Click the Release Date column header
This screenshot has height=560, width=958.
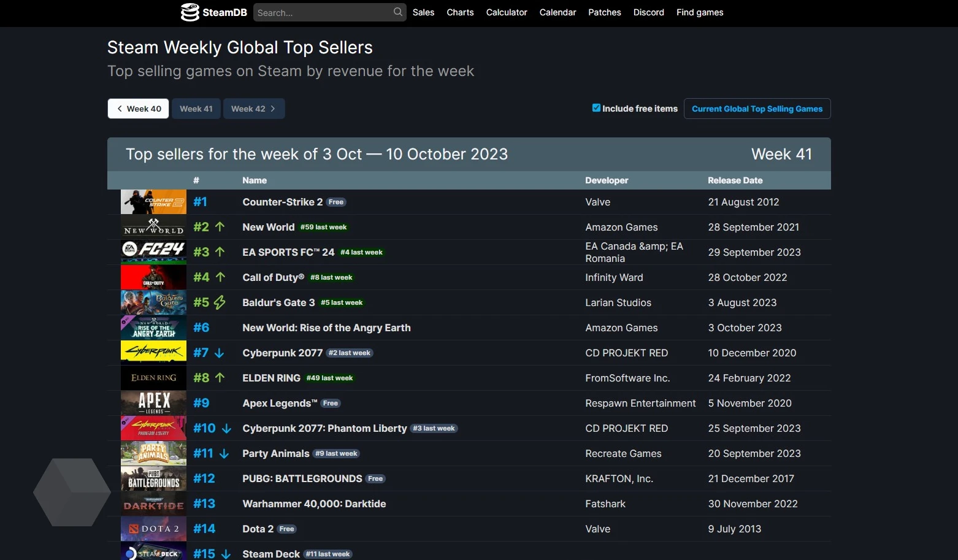click(x=735, y=180)
